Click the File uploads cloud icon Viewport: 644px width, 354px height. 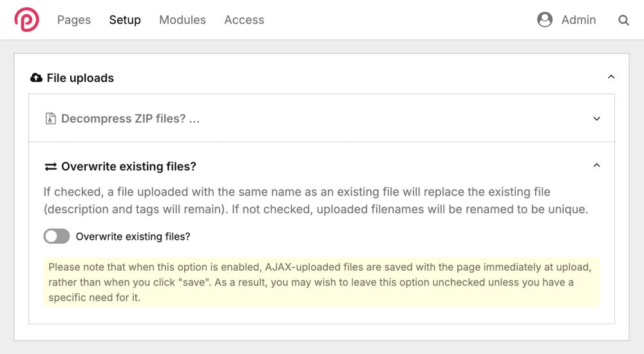[x=37, y=78]
